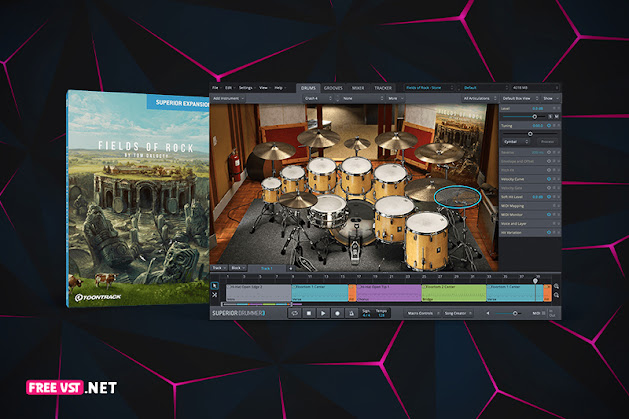Solo the instrument with S button
629x419 pixels.
(x=550, y=116)
